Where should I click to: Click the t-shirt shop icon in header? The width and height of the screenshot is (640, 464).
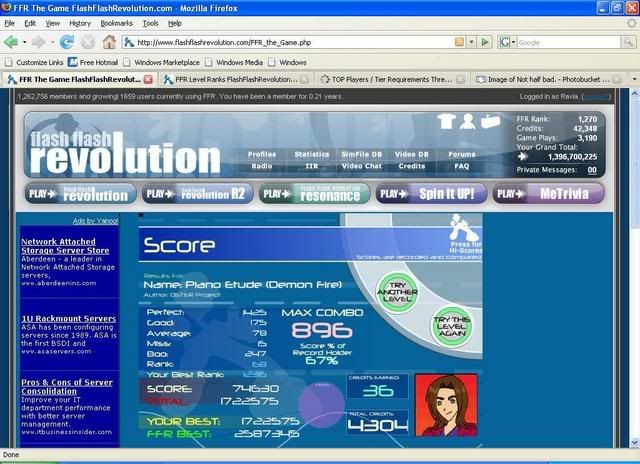click(445, 121)
